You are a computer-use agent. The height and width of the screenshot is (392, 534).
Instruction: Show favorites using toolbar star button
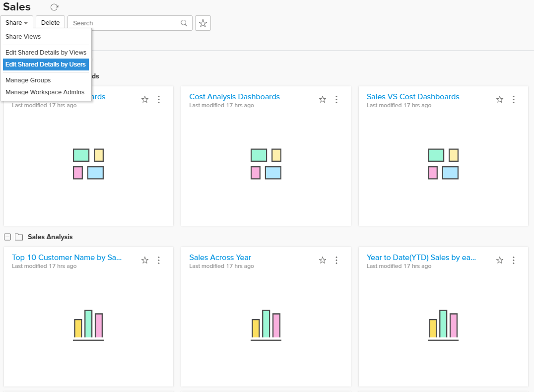pyautogui.click(x=203, y=23)
